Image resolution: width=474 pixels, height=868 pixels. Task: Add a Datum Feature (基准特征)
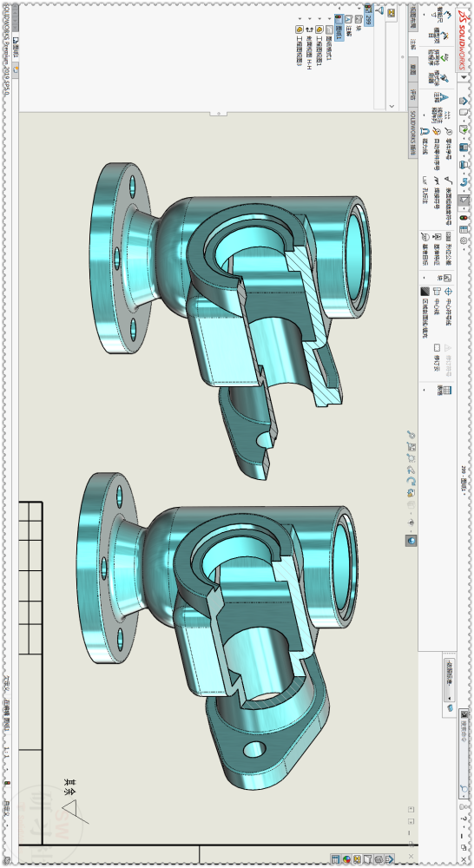click(x=437, y=249)
